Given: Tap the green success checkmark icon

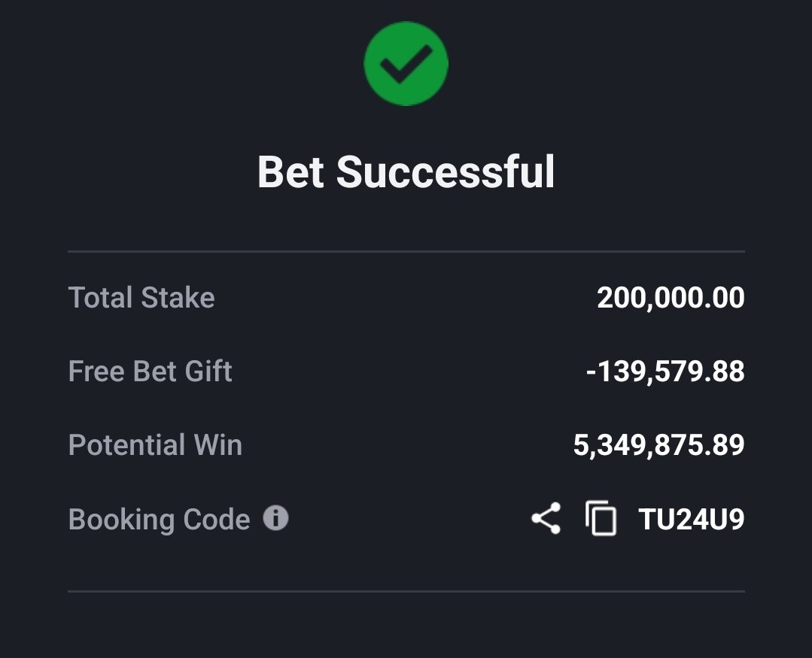Looking at the screenshot, I should coord(406,64).
